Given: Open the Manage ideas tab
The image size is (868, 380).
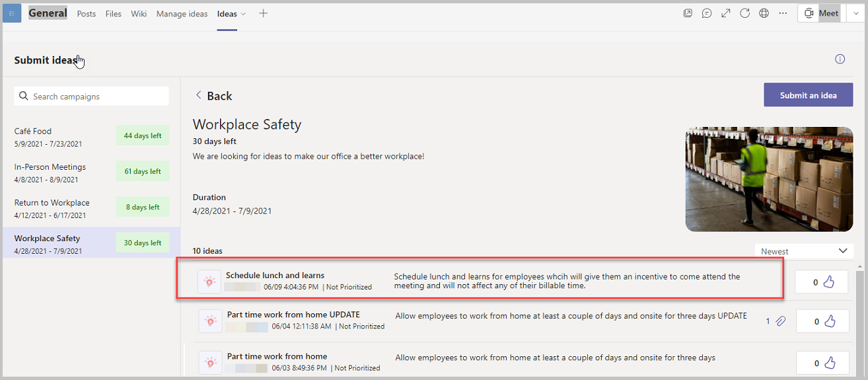Looking at the screenshot, I should pos(182,14).
